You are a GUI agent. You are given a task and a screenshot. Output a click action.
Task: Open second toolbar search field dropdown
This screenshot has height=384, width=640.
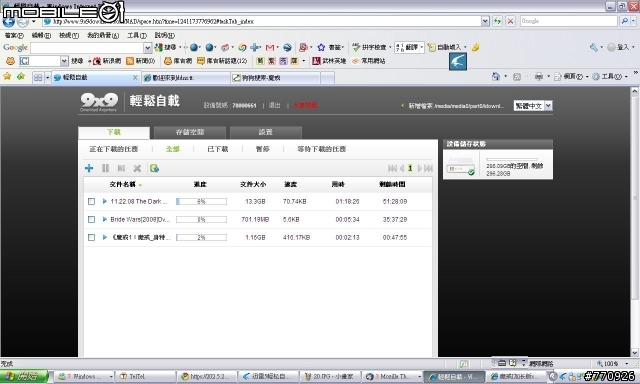tap(64, 61)
